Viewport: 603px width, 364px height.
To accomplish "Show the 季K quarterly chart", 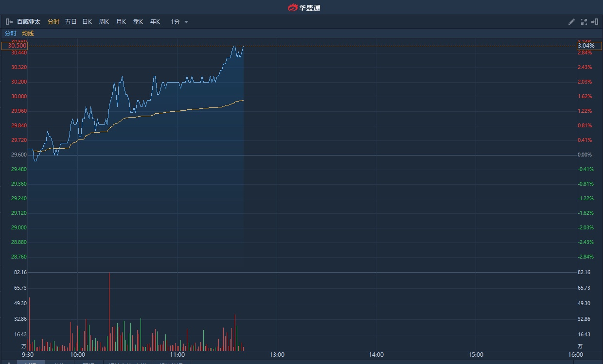I will (x=138, y=22).
